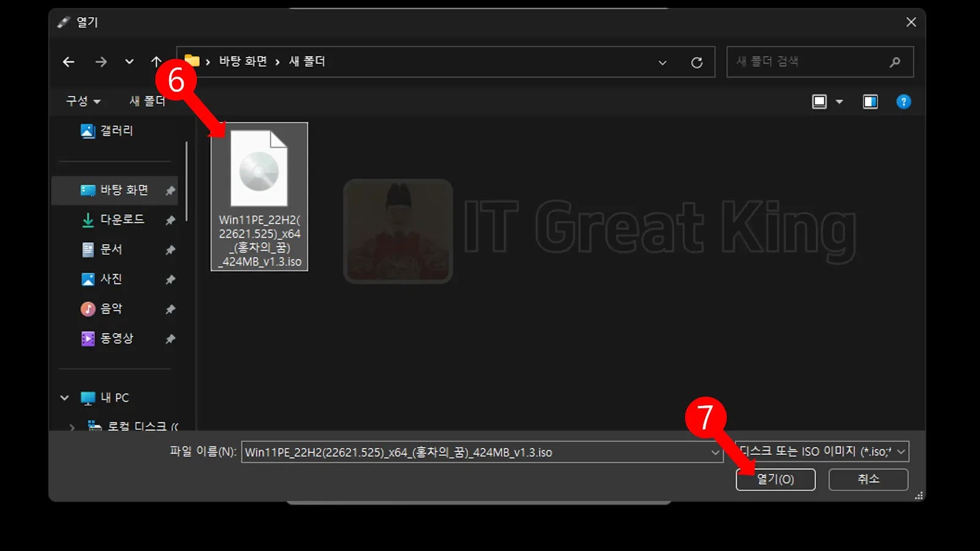Create a folder with 새 폴더 button
This screenshot has height=551, width=980.
click(x=148, y=101)
